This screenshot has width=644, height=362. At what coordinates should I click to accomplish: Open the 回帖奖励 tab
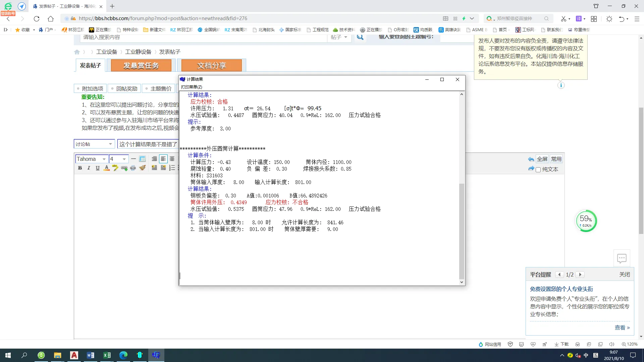[124, 88]
